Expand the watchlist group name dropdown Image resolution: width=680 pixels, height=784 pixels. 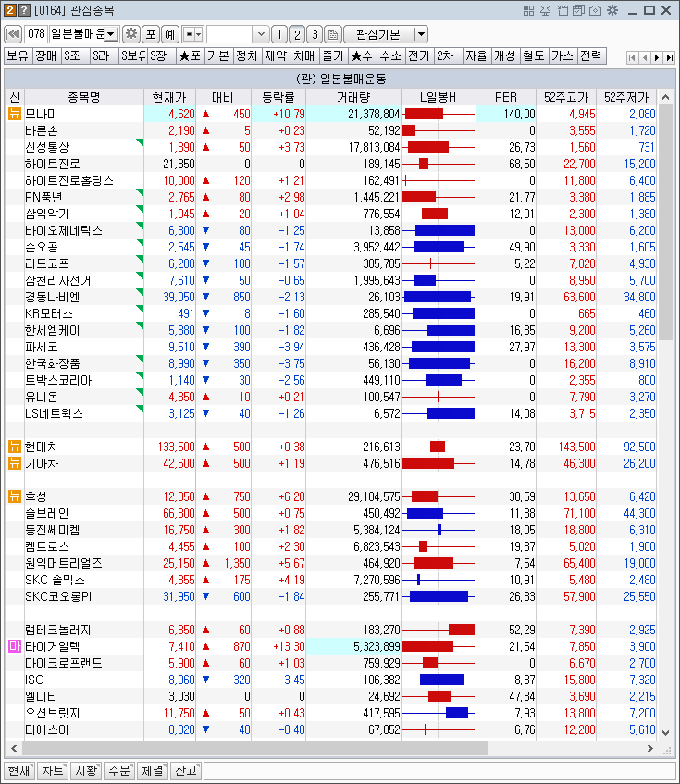click(x=111, y=34)
